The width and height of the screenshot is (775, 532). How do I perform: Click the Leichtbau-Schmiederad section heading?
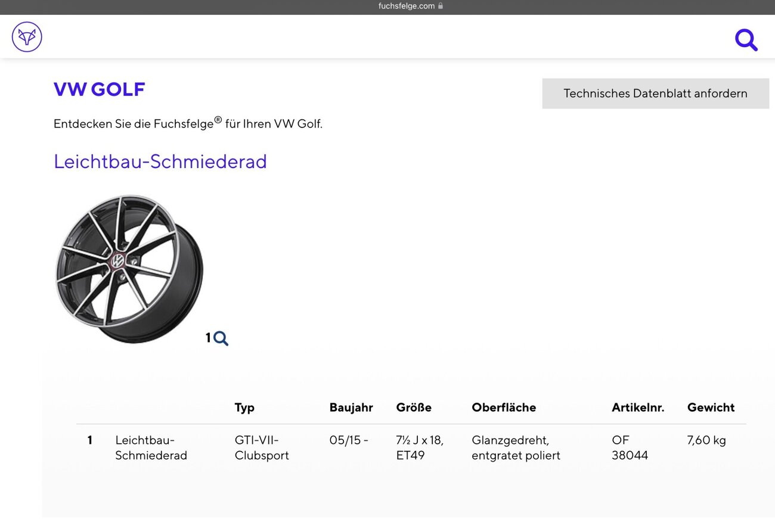click(x=160, y=161)
